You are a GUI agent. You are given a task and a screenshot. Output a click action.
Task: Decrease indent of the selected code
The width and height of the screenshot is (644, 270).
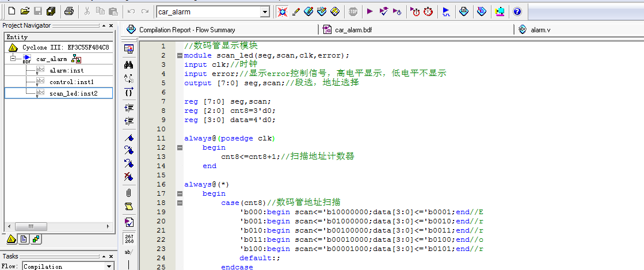tap(128, 121)
